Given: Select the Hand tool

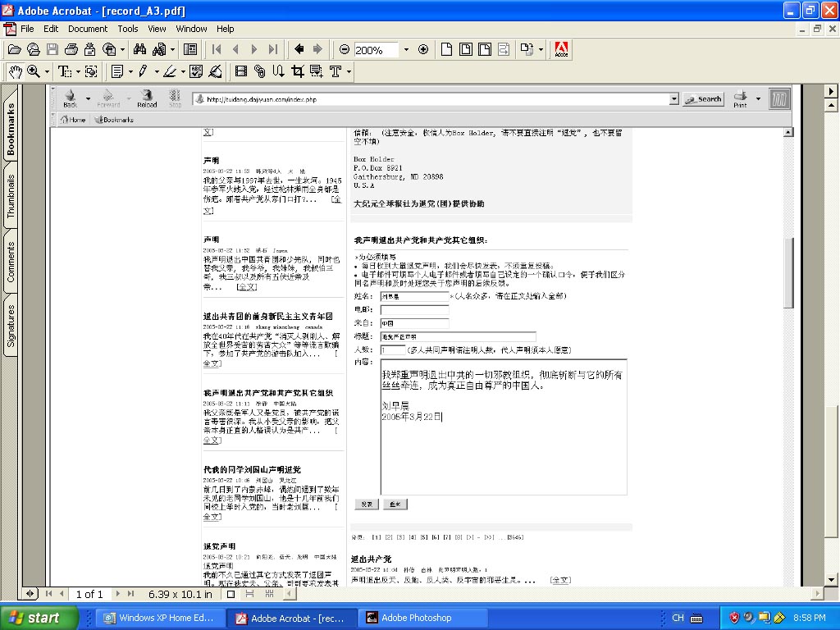Looking at the screenshot, I should point(15,72).
